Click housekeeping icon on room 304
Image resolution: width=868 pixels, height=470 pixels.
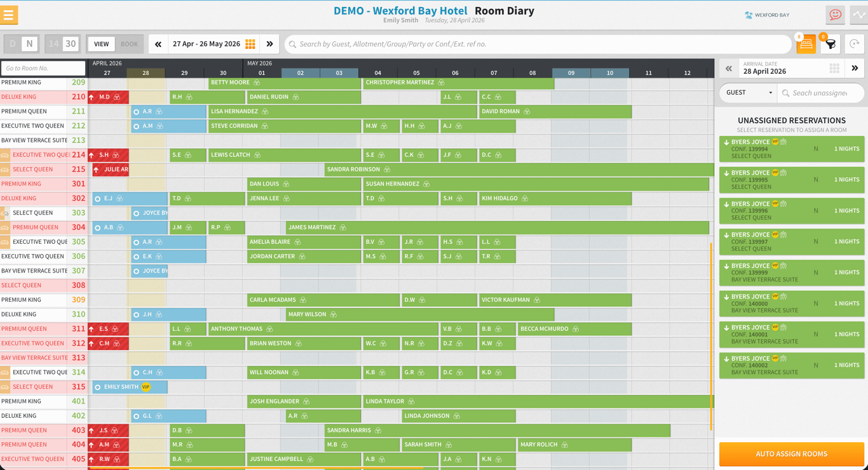[5, 227]
